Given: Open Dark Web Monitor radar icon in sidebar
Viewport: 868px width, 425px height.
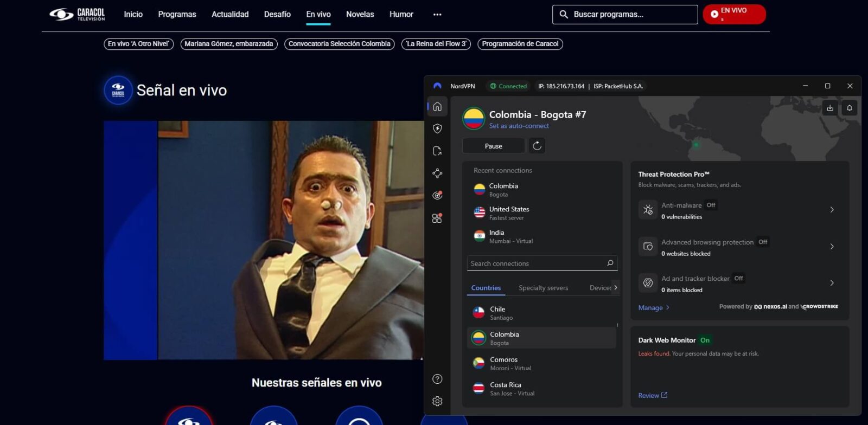Looking at the screenshot, I should coord(437,195).
